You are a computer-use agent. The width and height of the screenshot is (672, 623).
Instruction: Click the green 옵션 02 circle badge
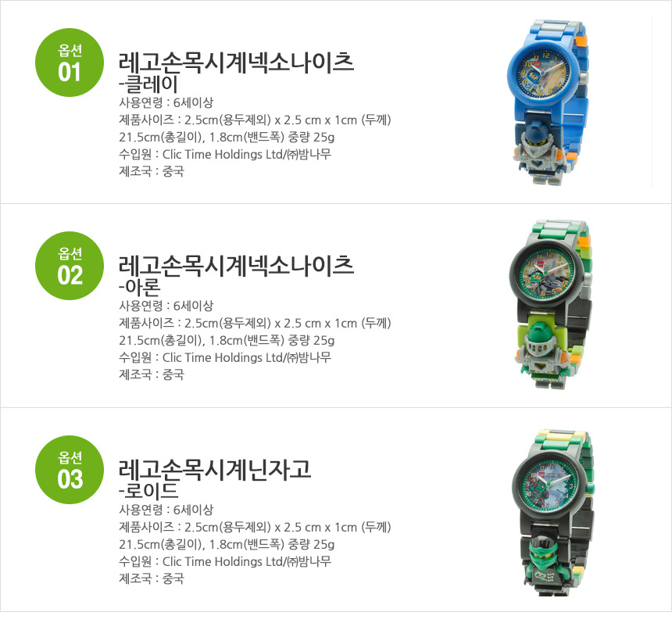click(70, 266)
